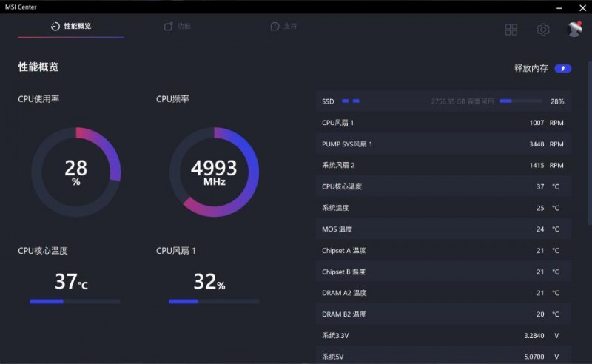Viewport: 592px width, 364px height.
Task: Click the CPU风扇 1 32% progress bar
Action: pyautogui.click(x=214, y=301)
